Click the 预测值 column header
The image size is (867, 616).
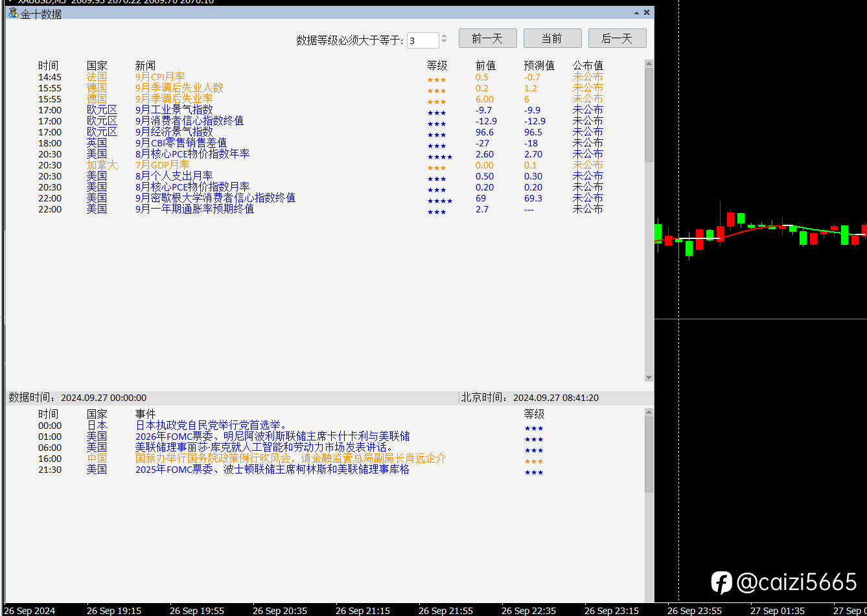coord(539,65)
